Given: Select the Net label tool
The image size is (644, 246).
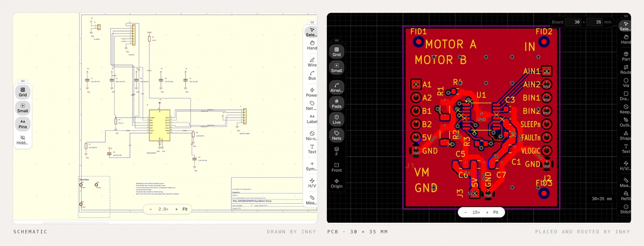Looking at the screenshot, I should point(312,106).
